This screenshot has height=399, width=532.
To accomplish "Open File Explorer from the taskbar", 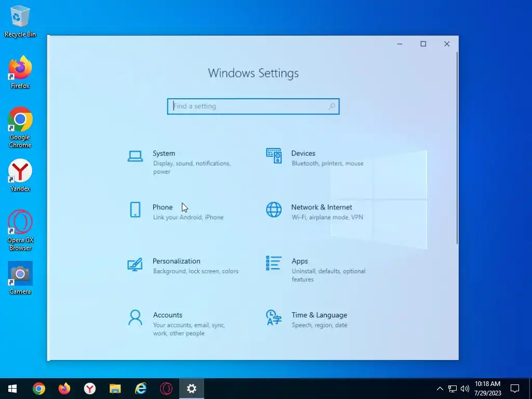I will (x=115, y=389).
